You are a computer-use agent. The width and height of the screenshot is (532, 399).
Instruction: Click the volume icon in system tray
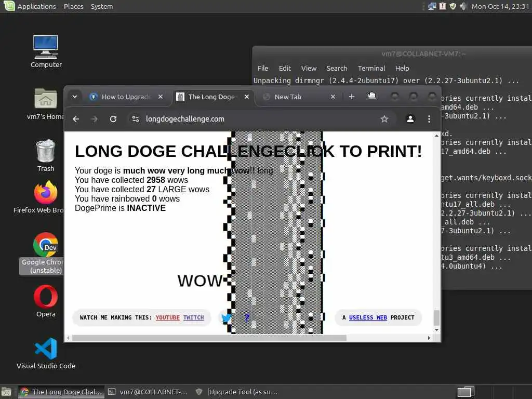(463, 6)
